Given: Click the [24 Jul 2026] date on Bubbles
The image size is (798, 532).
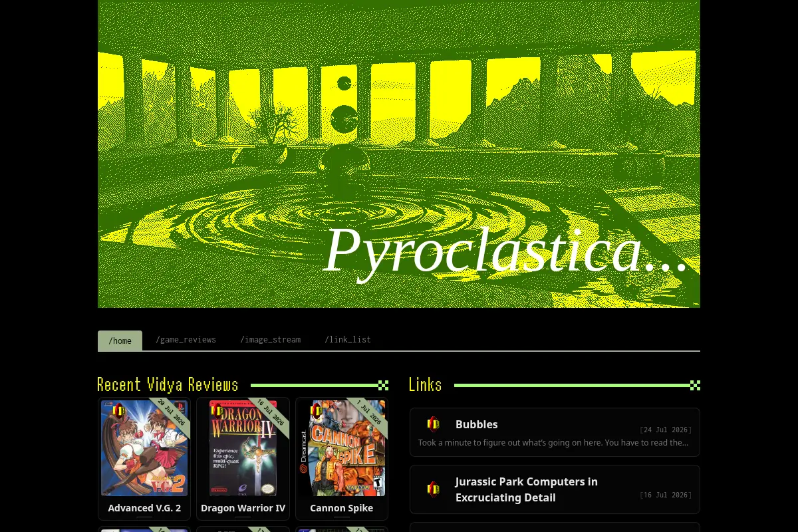Looking at the screenshot, I should [x=666, y=430].
